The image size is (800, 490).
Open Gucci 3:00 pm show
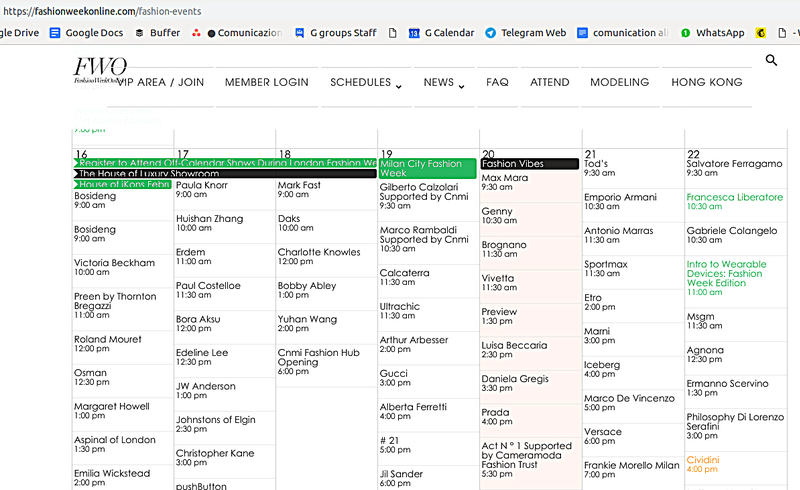tap(394, 378)
